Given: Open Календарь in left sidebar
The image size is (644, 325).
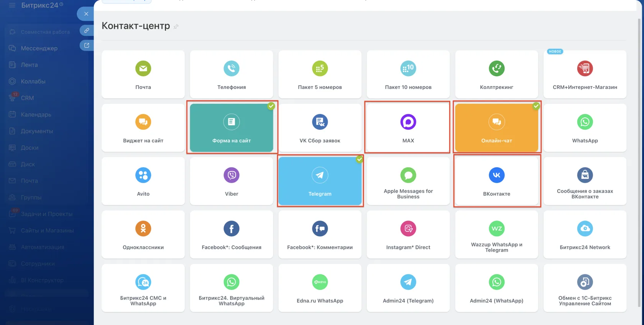Looking at the screenshot, I should click(36, 114).
